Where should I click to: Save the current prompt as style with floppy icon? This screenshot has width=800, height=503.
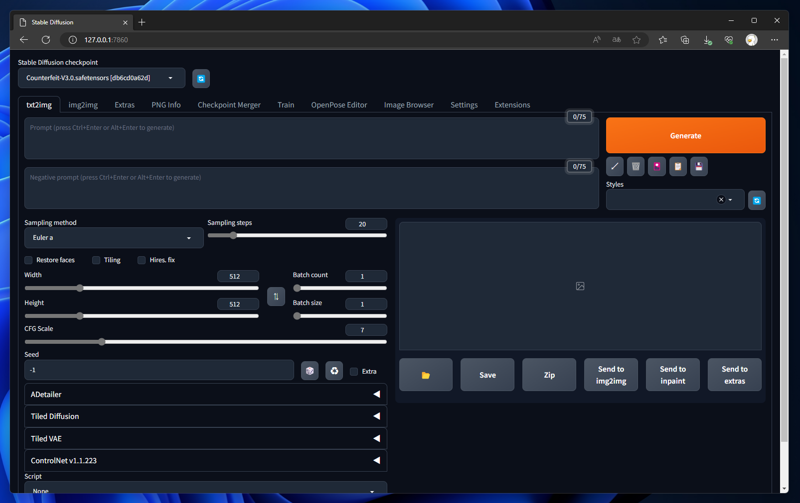click(x=698, y=166)
